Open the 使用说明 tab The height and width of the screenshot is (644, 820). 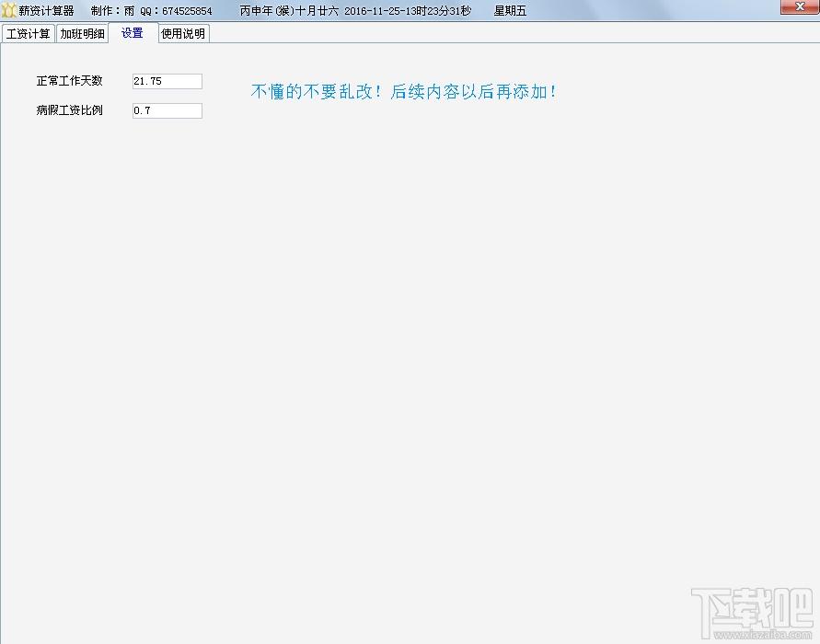click(x=183, y=33)
